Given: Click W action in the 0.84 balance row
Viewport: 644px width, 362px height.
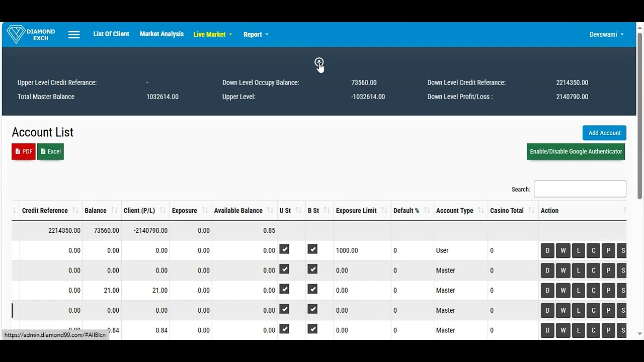Looking at the screenshot, I should pyautogui.click(x=563, y=330).
